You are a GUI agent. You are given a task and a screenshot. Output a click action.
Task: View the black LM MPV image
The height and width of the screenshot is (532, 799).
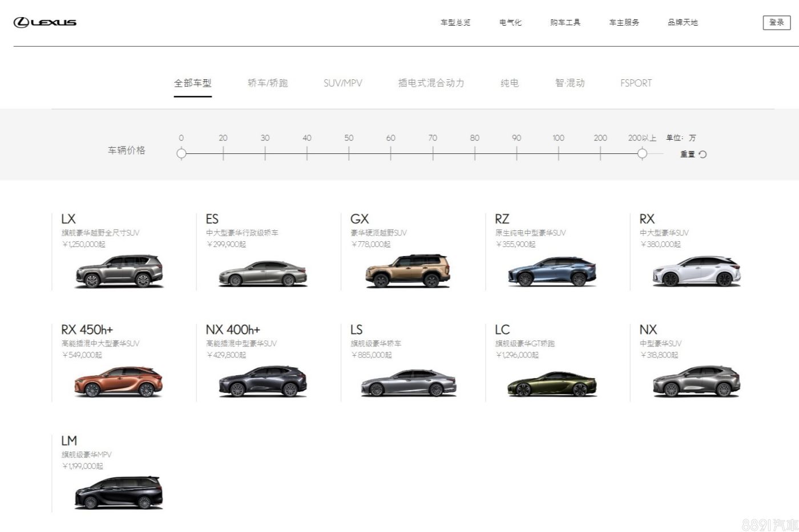119,493
